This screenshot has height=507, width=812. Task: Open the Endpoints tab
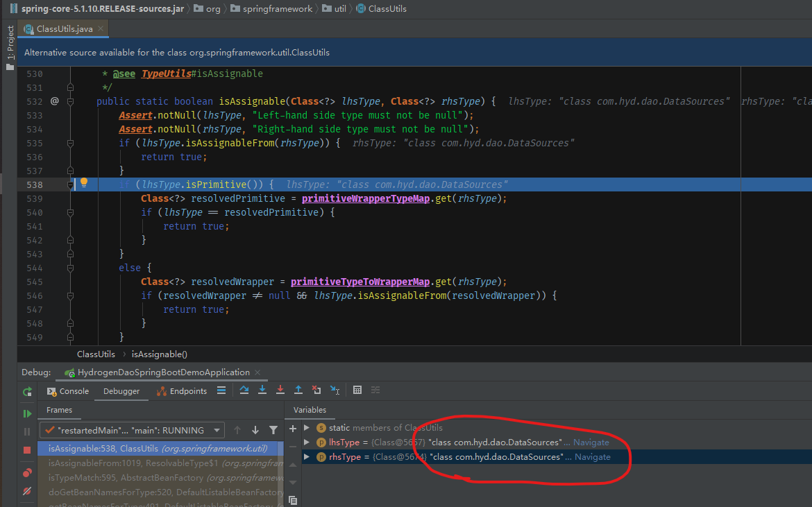[182, 391]
